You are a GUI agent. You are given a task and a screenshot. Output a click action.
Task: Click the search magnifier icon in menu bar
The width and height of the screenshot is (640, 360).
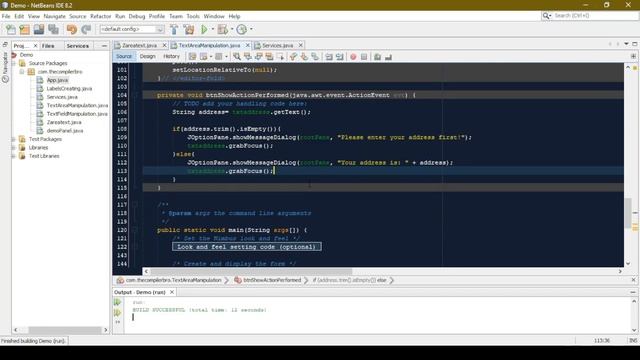(546, 16)
